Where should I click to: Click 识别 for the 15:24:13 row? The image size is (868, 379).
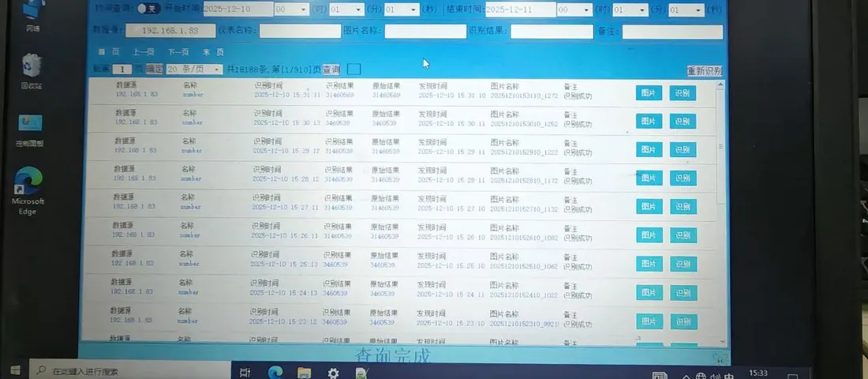point(683,293)
